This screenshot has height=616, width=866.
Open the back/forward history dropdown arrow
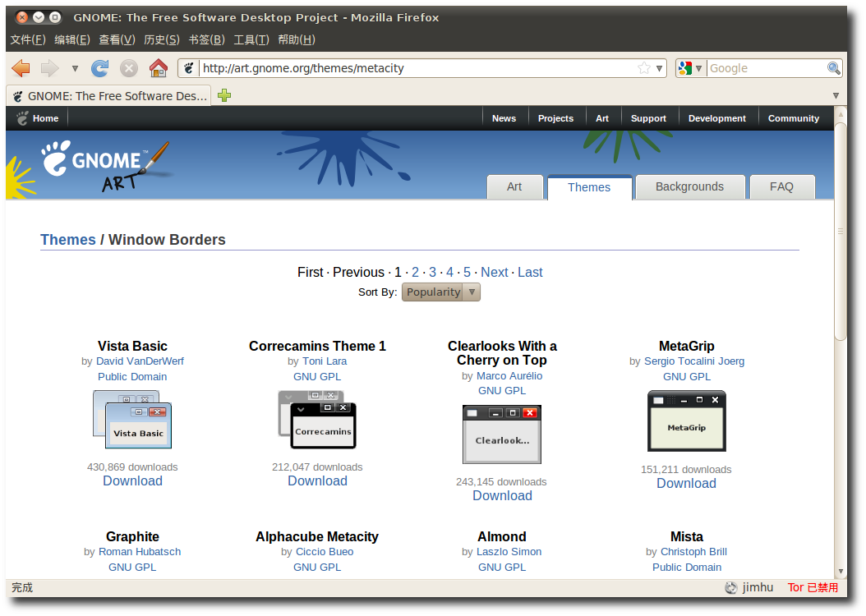point(75,69)
